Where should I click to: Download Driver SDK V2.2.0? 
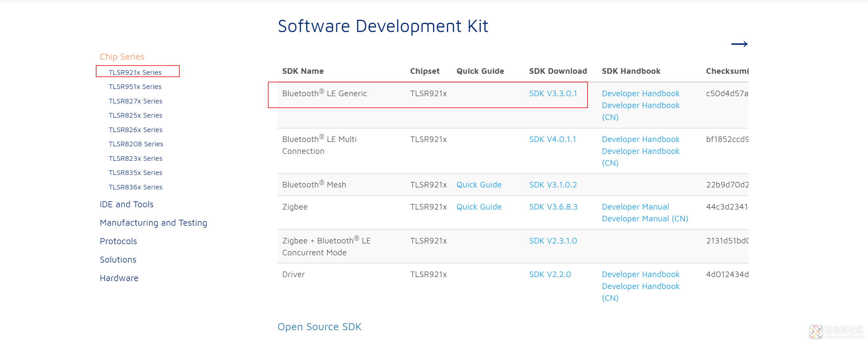[x=550, y=274]
